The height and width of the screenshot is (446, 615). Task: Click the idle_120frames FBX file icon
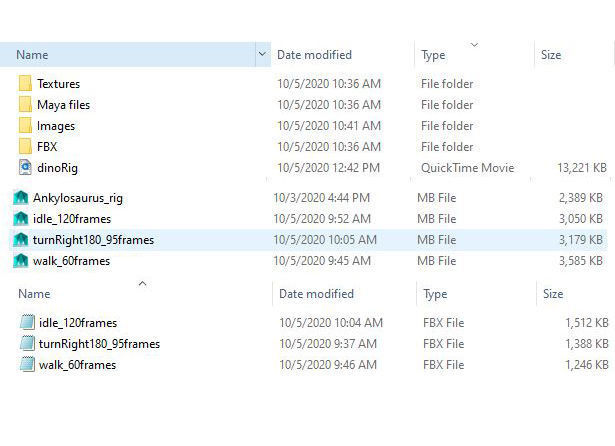click(x=27, y=323)
